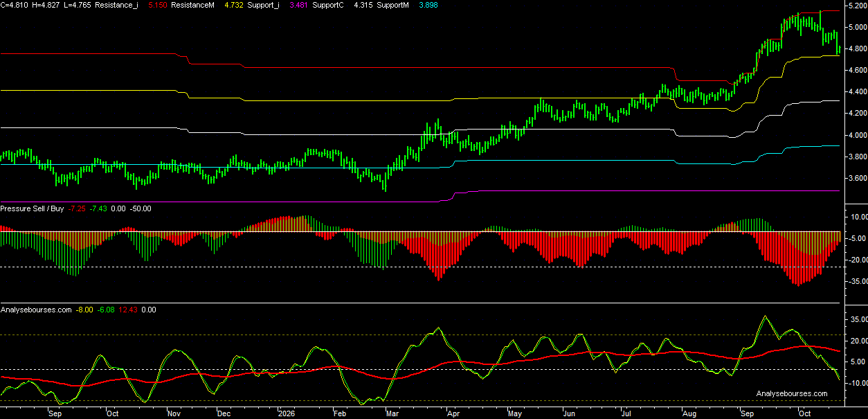Click the green -6.08 oscillator value
This screenshot has width=868, height=419.
tap(106, 310)
